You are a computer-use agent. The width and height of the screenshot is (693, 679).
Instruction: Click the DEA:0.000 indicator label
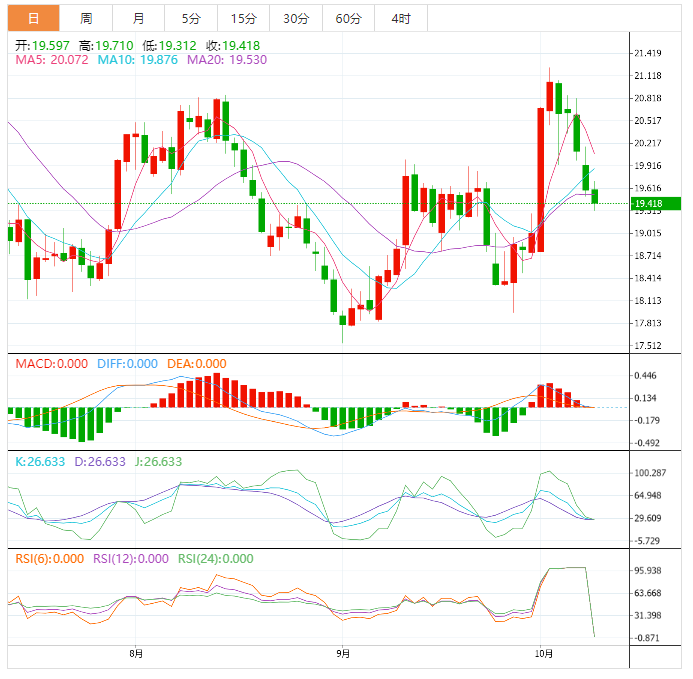197,364
